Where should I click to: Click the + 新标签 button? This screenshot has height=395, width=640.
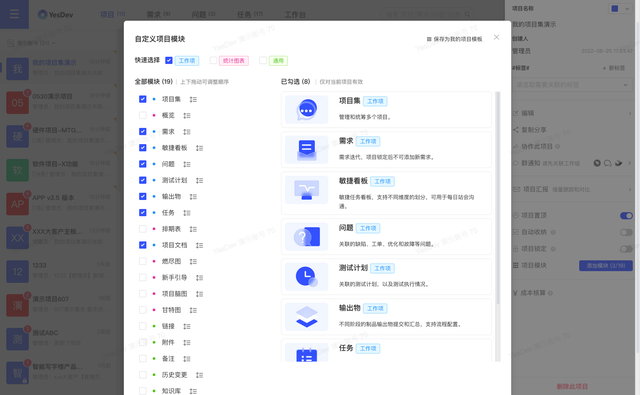[x=613, y=68]
